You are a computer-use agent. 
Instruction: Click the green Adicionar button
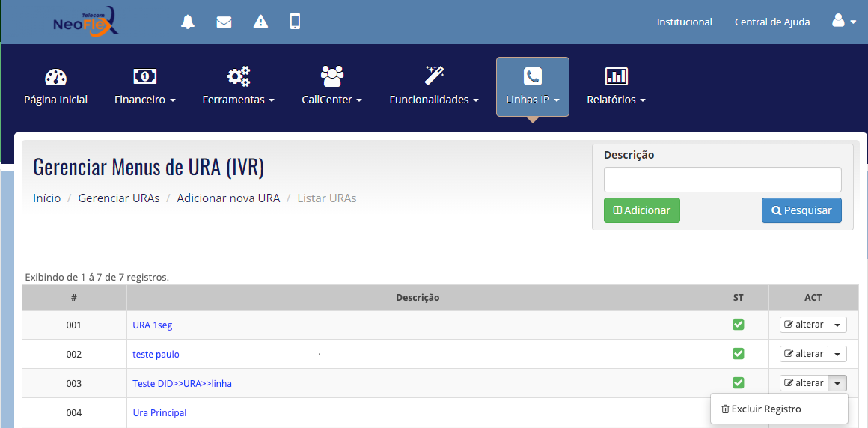(641, 210)
